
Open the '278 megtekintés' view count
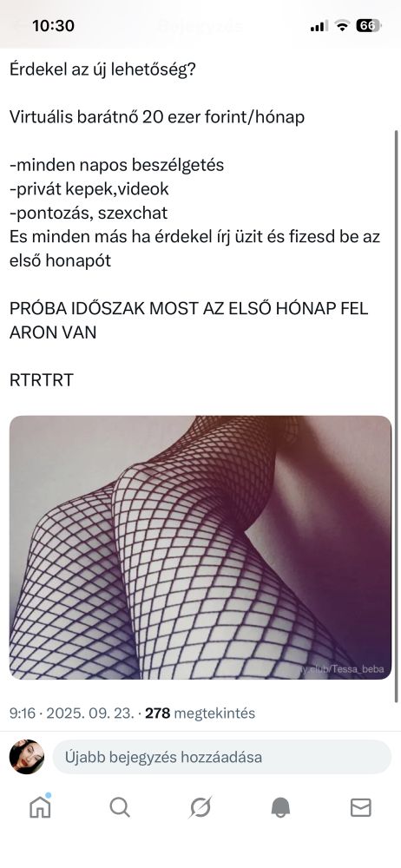pyautogui.click(x=200, y=713)
